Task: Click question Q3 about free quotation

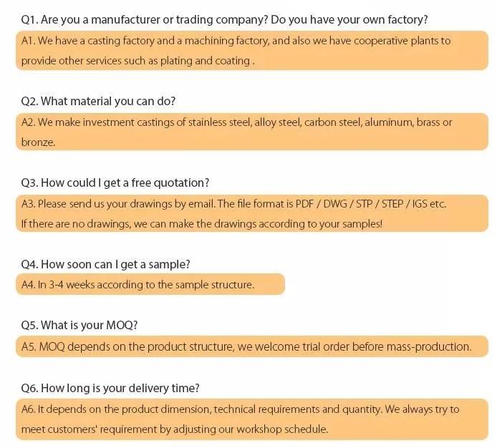Action: coord(115,182)
